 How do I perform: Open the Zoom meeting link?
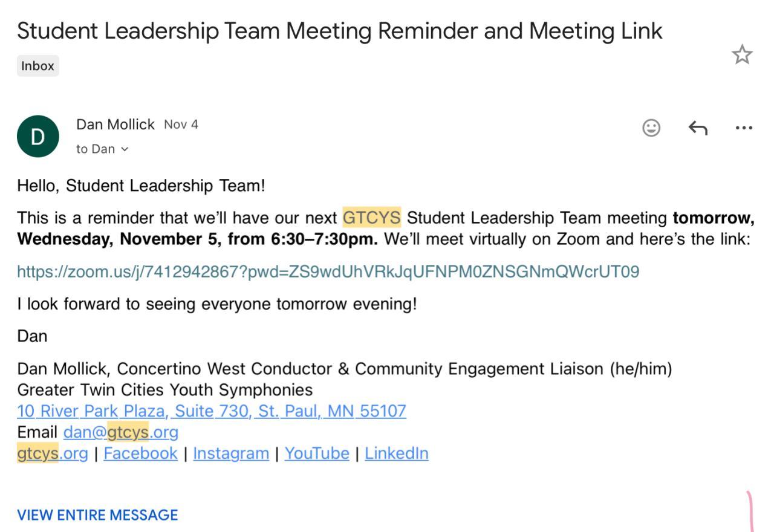pos(328,271)
